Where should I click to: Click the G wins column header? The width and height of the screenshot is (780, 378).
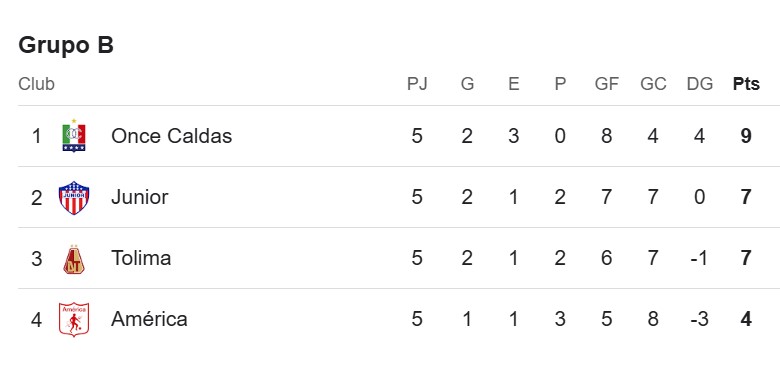click(467, 84)
